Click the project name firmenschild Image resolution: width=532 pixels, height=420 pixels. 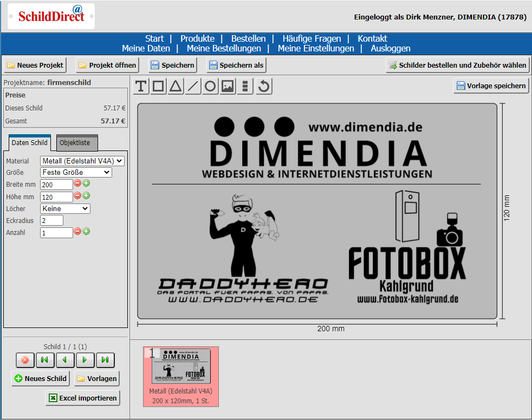click(x=69, y=82)
